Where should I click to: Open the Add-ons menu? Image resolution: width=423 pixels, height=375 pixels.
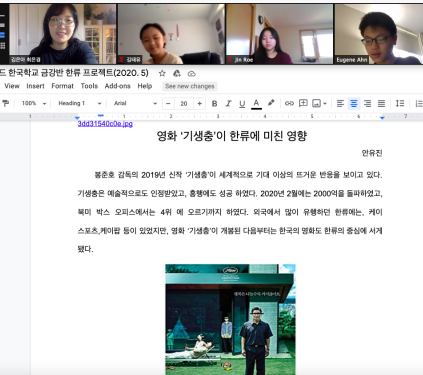tap(118, 86)
